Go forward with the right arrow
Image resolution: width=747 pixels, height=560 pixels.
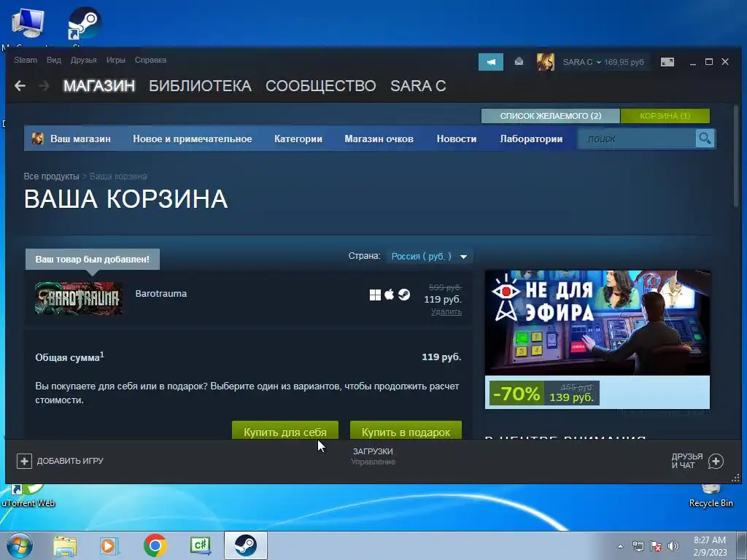pos(44,86)
